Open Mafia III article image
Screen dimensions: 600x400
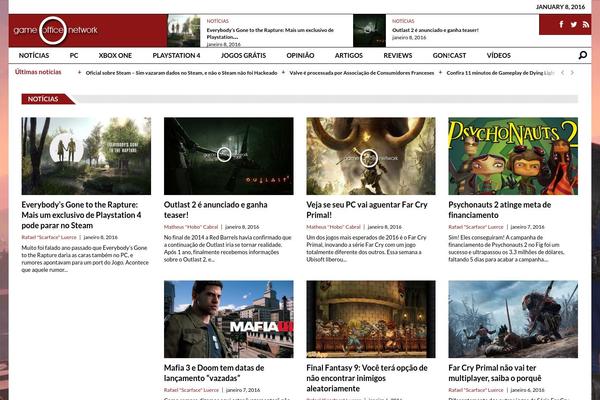tap(228, 319)
